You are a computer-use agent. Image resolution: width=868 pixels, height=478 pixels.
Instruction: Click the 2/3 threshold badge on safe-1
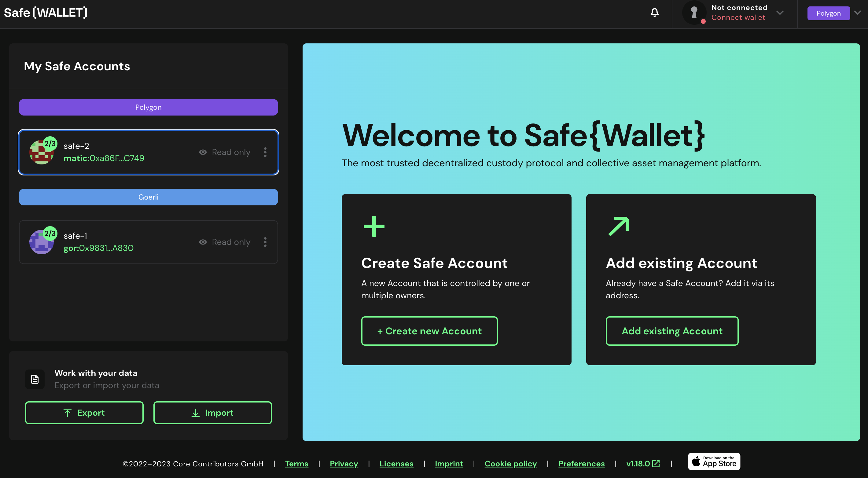click(x=50, y=233)
